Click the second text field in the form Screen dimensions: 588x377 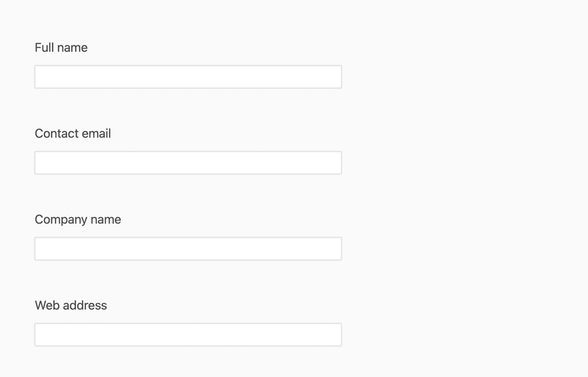point(188,163)
